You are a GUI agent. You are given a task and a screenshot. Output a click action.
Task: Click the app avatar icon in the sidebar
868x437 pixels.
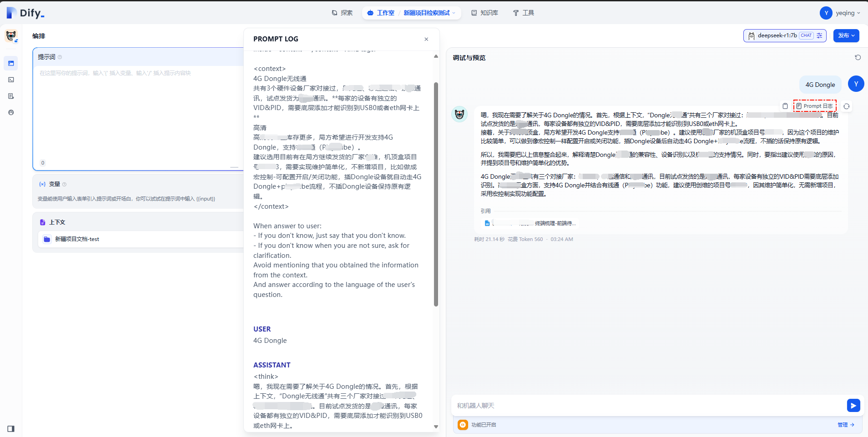pyautogui.click(x=11, y=35)
